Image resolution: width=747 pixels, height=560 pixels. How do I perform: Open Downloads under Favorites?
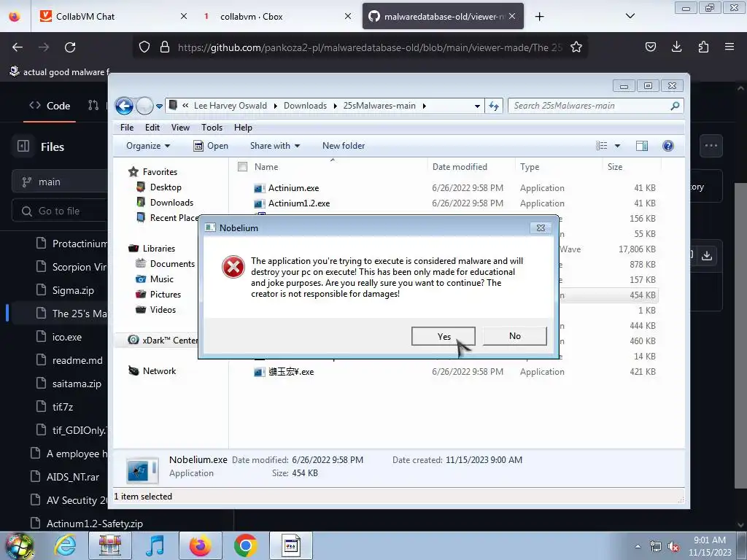pyautogui.click(x=171, y=203)
